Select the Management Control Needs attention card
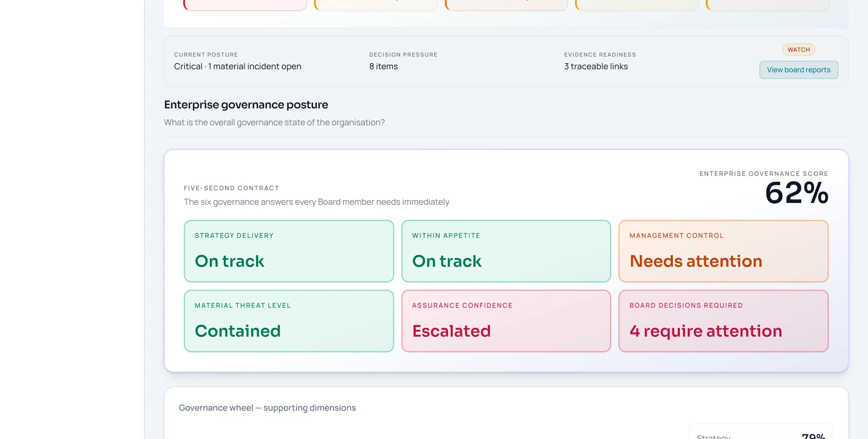This screenshot has height=439, width=868. click(x=723, y=251)
